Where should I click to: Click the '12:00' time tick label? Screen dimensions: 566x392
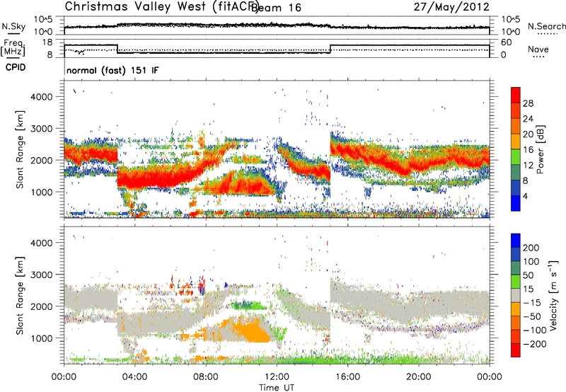pos(277,377)
